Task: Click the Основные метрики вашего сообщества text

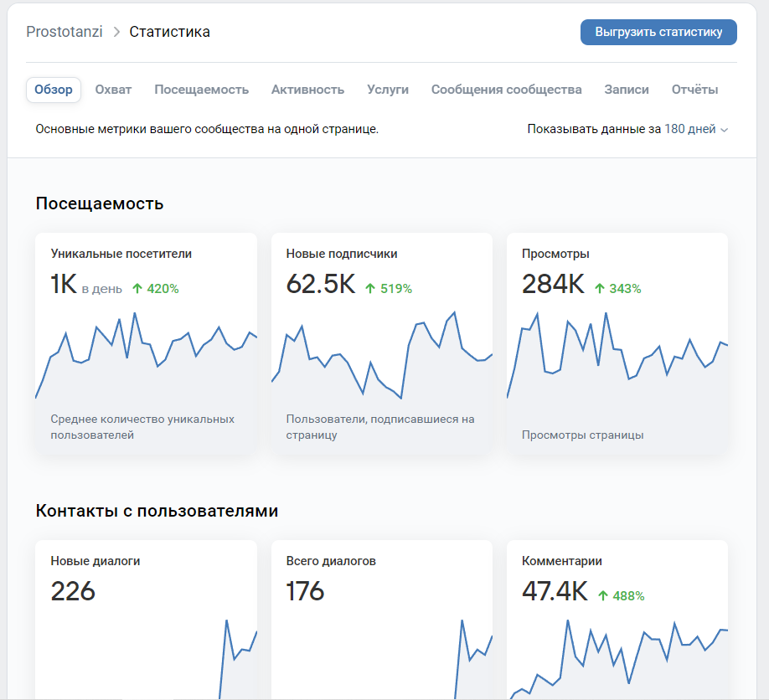Action: pyautogui.click(x=207, y=130)
